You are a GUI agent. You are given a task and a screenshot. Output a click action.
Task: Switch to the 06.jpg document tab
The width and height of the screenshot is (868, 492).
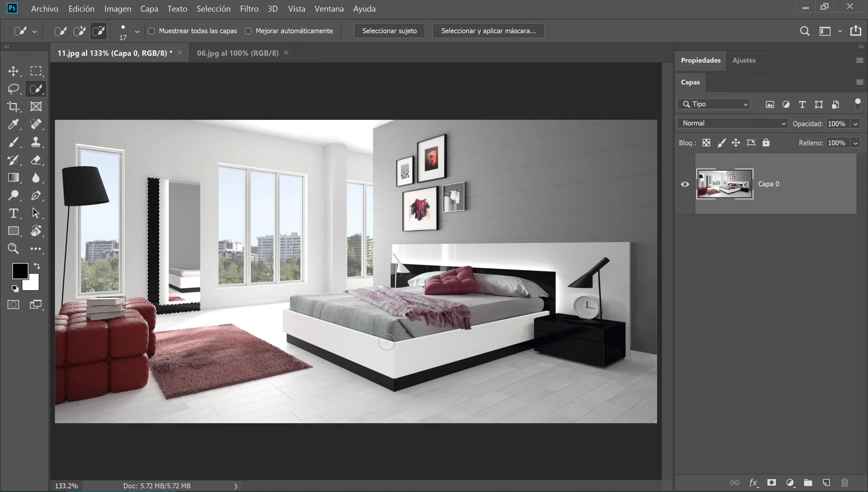tap(238, 53)
